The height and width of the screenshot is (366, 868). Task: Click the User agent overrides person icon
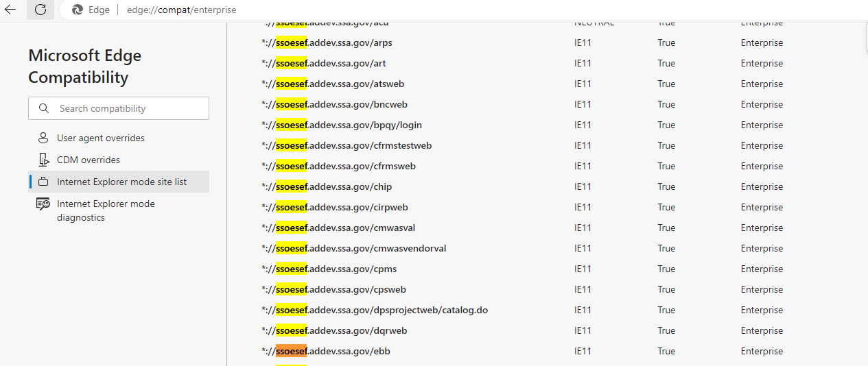point(43,138)
